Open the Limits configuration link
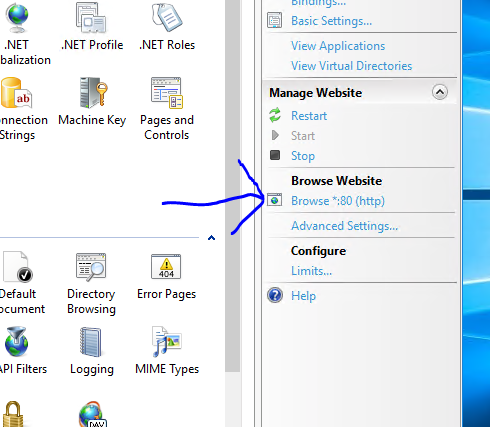The image size is (490, 427). 311,271
